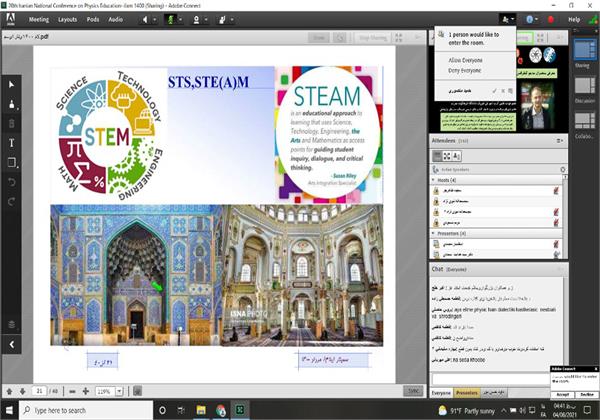Select the pointer tool in left toolbar
Screen dimensions: 600x420
point(11,84)
